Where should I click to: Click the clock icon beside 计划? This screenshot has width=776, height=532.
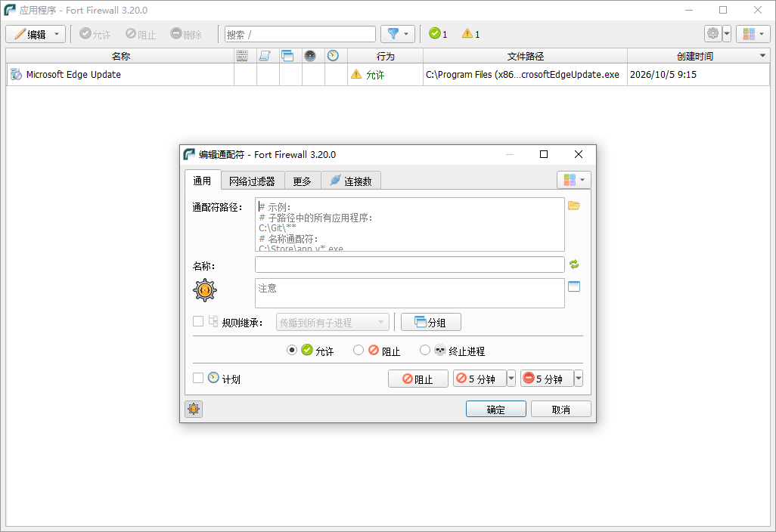click(x=213, y=378)
